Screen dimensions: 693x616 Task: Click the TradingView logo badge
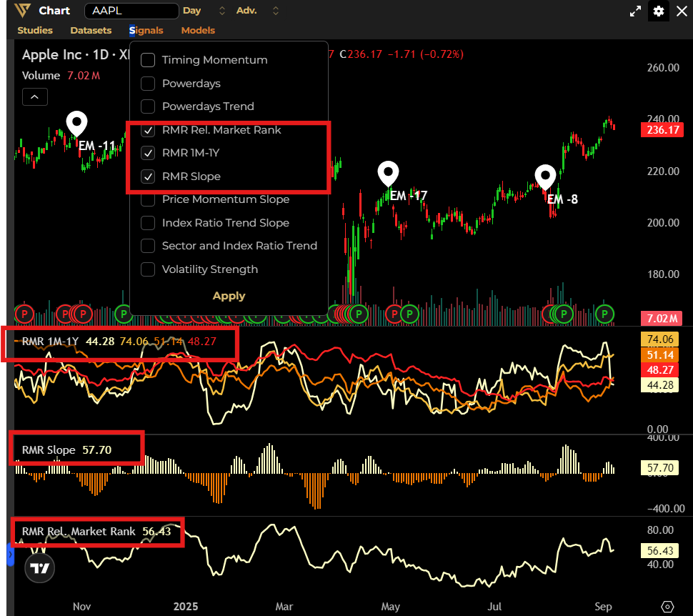(40, 568)
